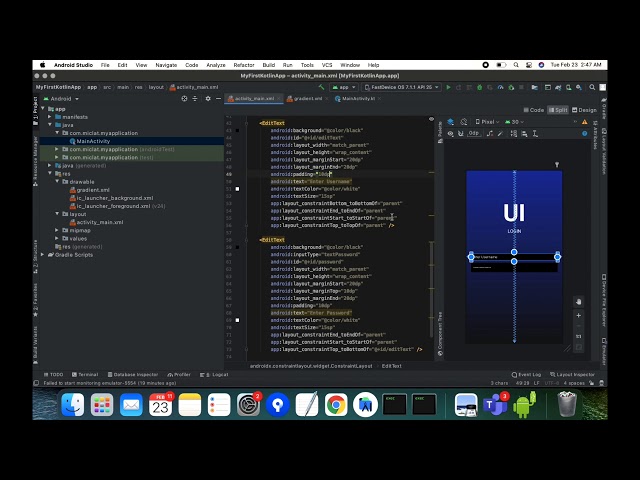
Task: Click the Infer Constraints magic wand icon
Action: coord(500,133)
